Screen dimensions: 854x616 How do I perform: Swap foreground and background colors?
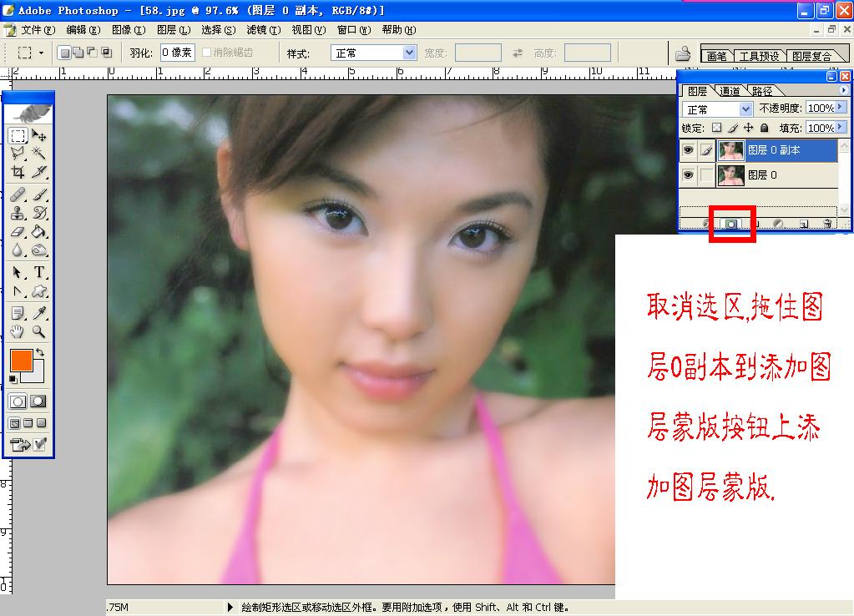[40, 352]
